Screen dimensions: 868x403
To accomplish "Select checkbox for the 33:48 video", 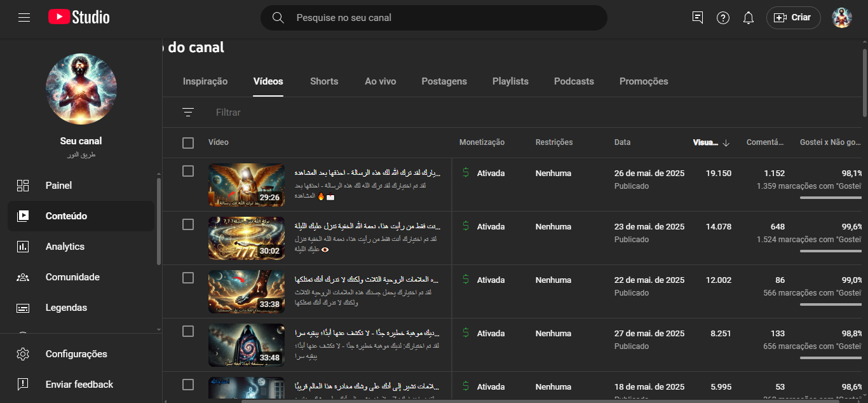I will point(188,331).
